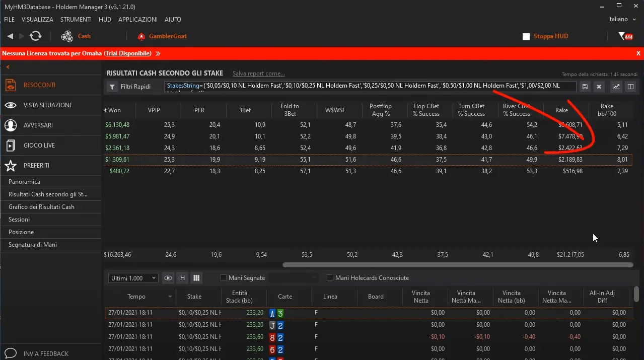Viewport: 644px width, 360px height.
Task: Click Salva report come link
Action: tap(258, 74)
